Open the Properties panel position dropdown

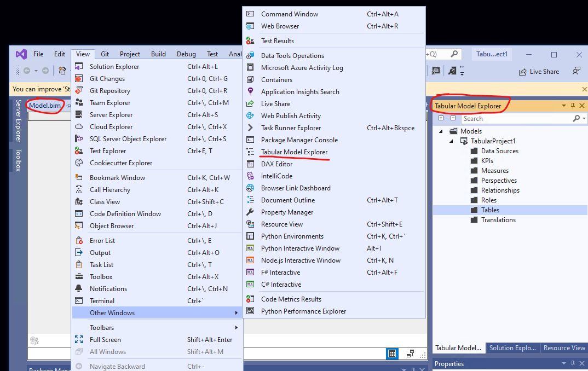[563, 363]
